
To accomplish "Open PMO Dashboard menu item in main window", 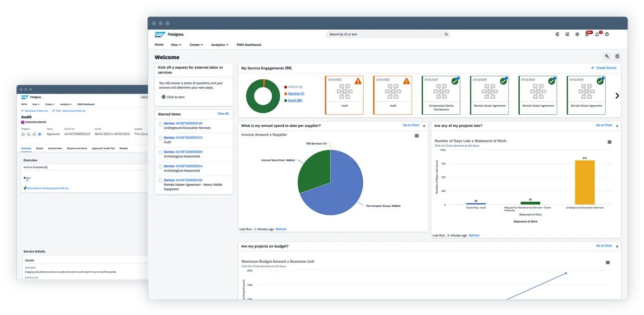I will click(248, 45).
